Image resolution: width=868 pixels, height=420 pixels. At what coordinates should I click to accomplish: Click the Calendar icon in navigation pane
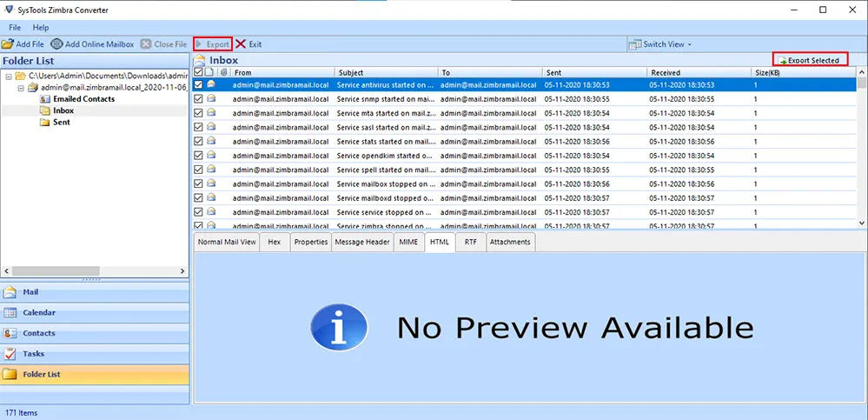click(x=10, y=312)
